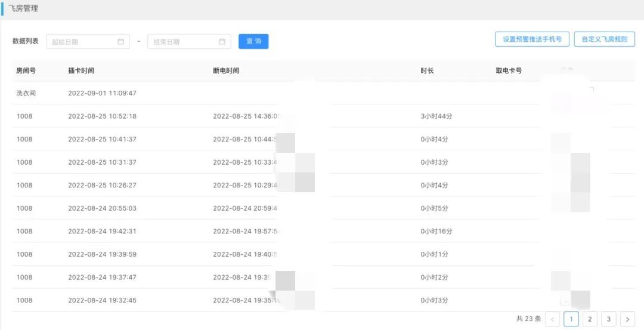Switch to page 2
The width and height of the screenshot is (644, 330).
(x=590, y=319)
